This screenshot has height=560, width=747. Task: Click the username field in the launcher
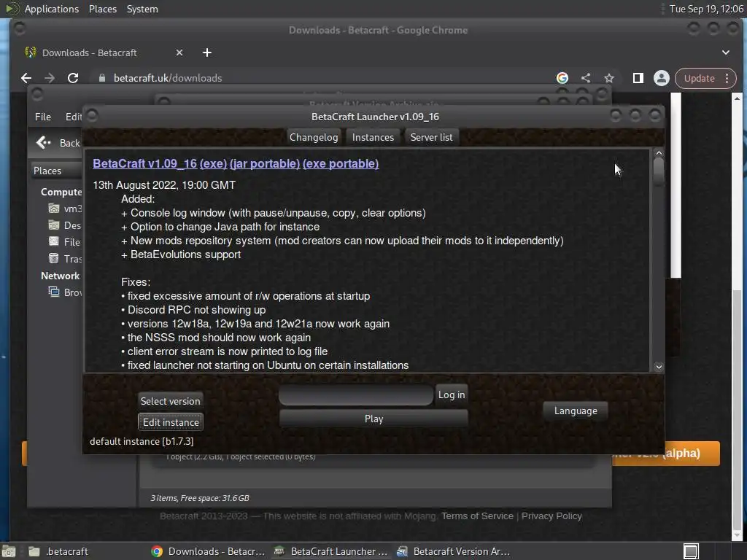(x=356, y=395)
